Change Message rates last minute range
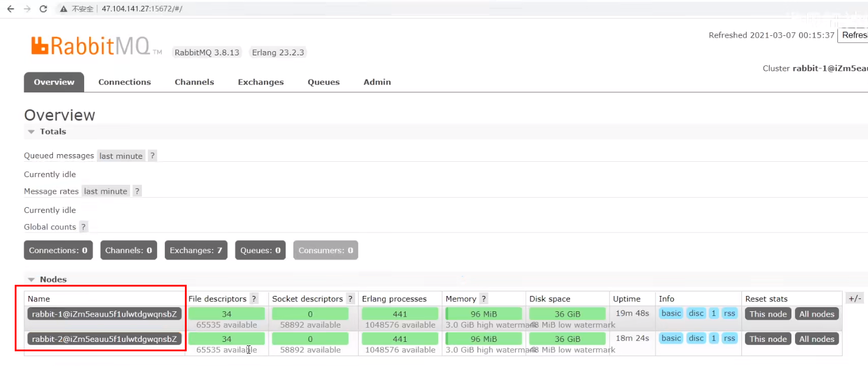The width and height of the screenshot is (868, 366). [x=105, y=191]
